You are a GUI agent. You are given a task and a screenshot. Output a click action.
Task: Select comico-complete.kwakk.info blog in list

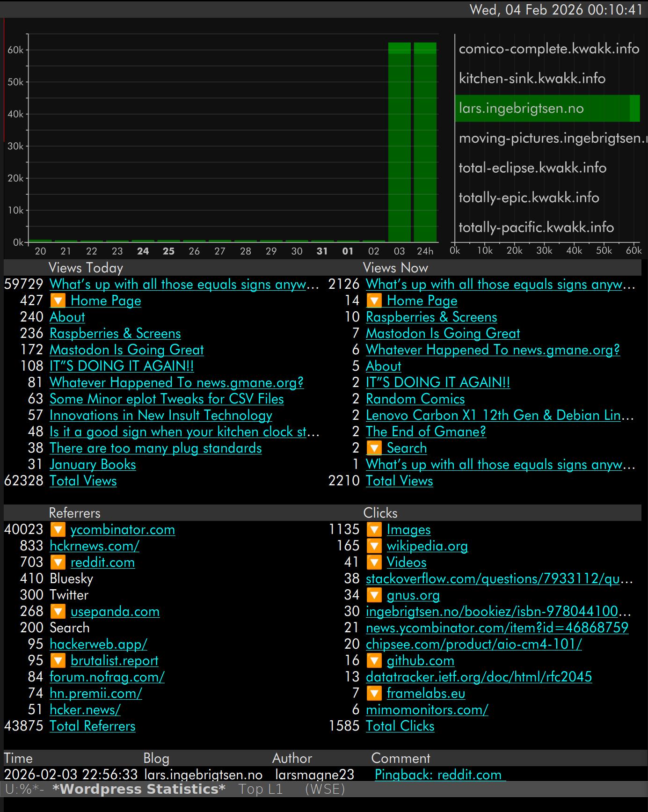548,49
